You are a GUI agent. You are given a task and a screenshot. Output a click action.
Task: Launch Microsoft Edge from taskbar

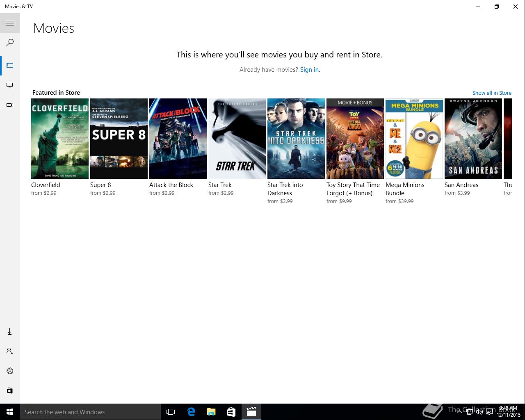click(191, 412)
